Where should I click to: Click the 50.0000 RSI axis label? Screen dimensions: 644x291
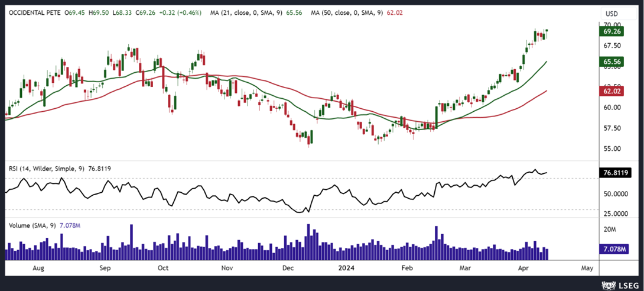click(615, 193)
